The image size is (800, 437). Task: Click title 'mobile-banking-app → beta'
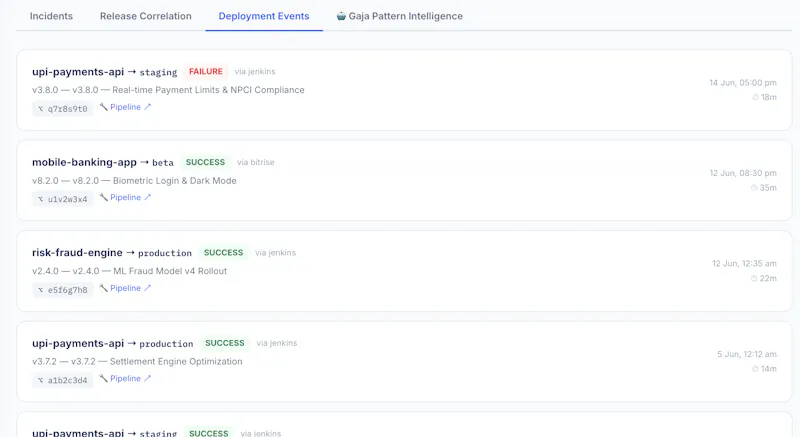tap(103, 162)
